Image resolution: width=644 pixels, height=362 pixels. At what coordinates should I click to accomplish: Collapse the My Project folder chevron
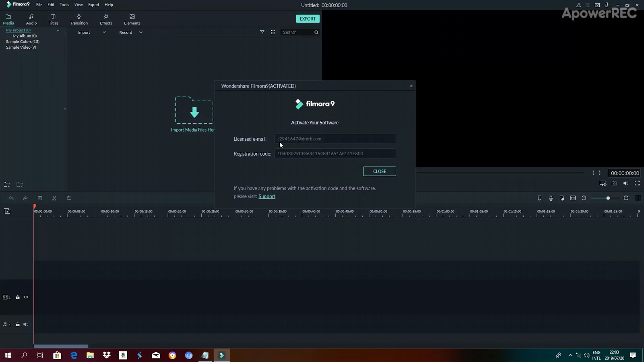(58, 30)
